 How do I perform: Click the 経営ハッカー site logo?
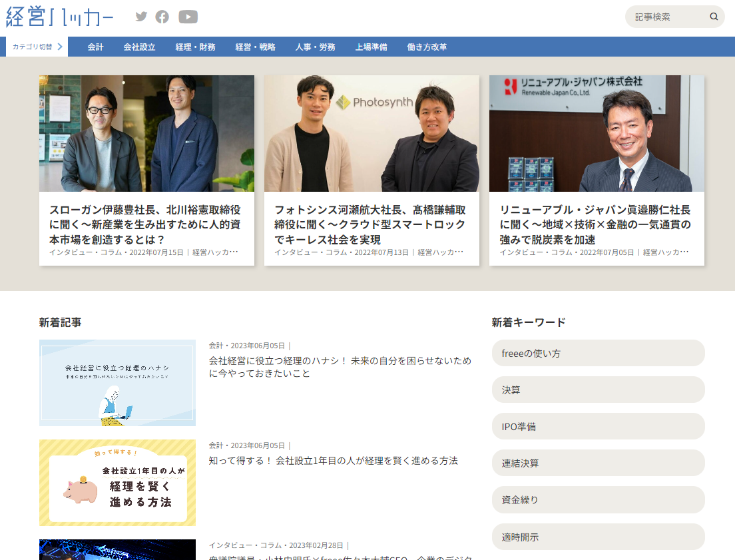(59, 17)
